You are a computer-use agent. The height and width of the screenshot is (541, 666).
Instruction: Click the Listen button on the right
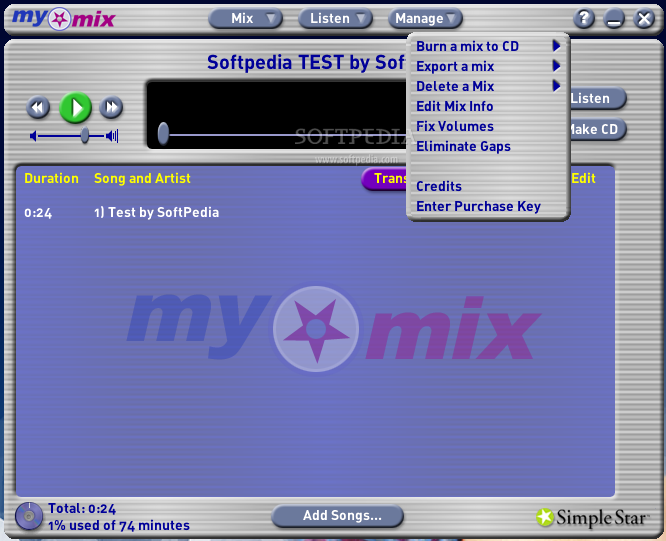[598, 98]
